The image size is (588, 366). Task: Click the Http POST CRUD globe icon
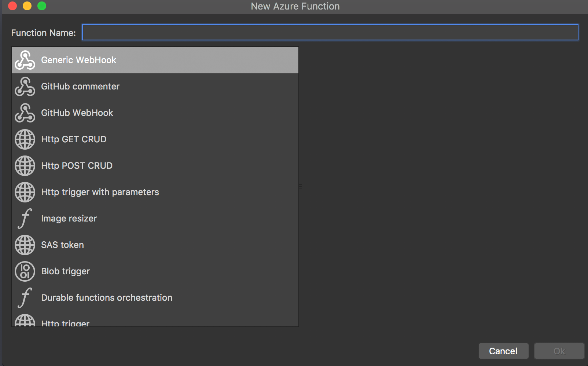point(25,166)
